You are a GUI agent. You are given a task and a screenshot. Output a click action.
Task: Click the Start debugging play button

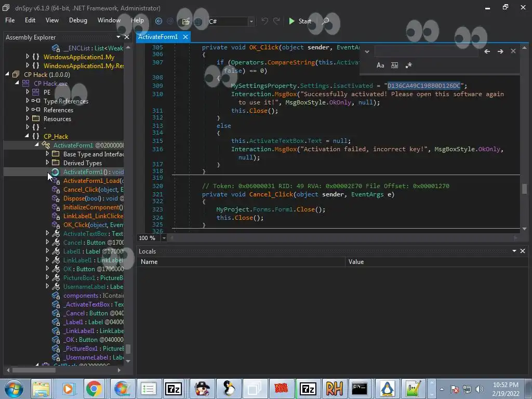point(300,21)
